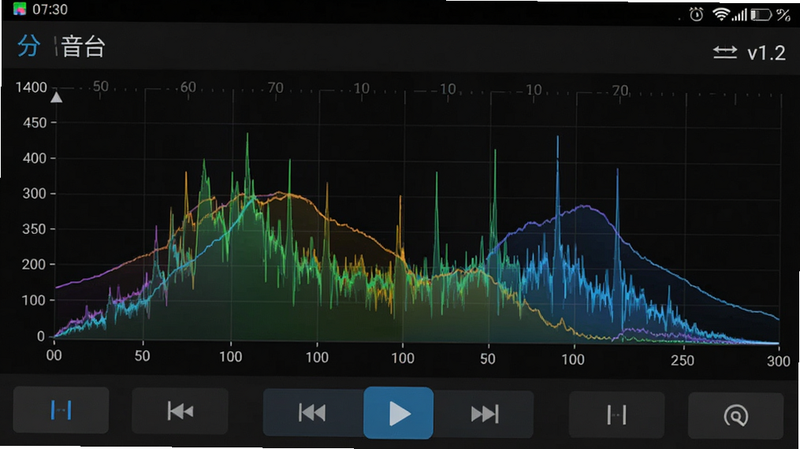
Task: Tap the 450 y-axis label
Action: pyautogui.click(x=35, y=123)
